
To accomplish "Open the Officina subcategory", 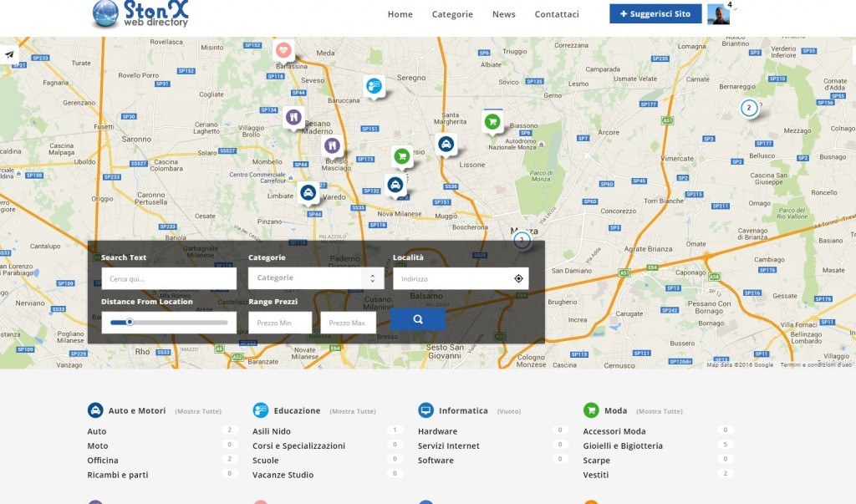I will coord(103,461).
